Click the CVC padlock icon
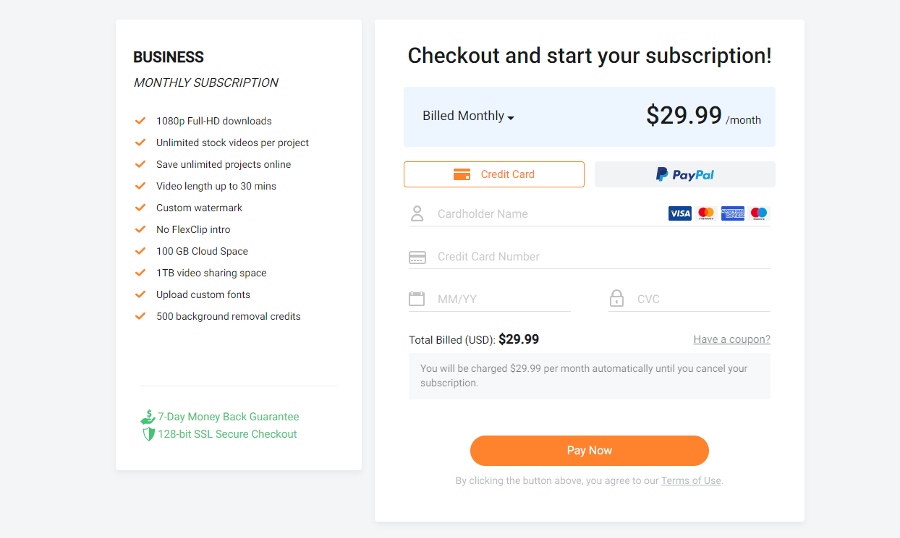Viewport: 900px width, 538px height. (616, 298)
